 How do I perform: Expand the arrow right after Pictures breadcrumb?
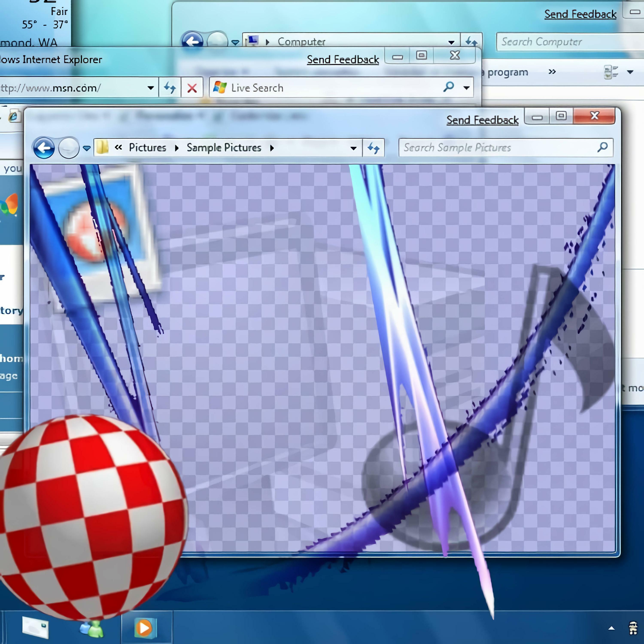tap(177, 148)
